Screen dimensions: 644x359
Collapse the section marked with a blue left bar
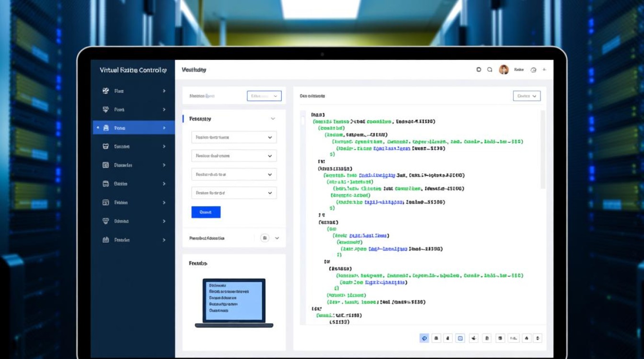(x=273, y=119)
